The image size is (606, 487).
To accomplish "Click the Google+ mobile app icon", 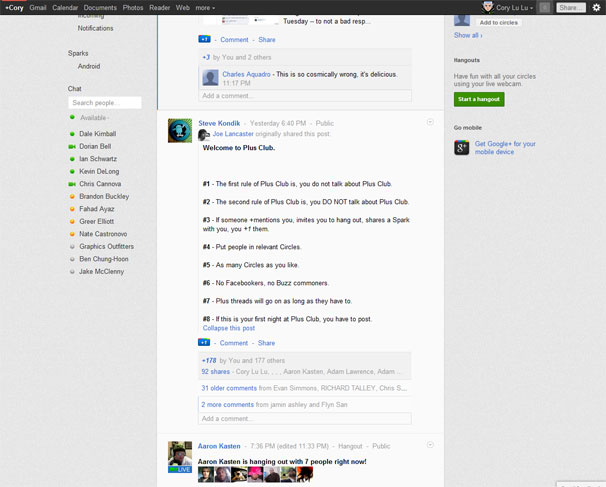I will click(x=461, y=147).
